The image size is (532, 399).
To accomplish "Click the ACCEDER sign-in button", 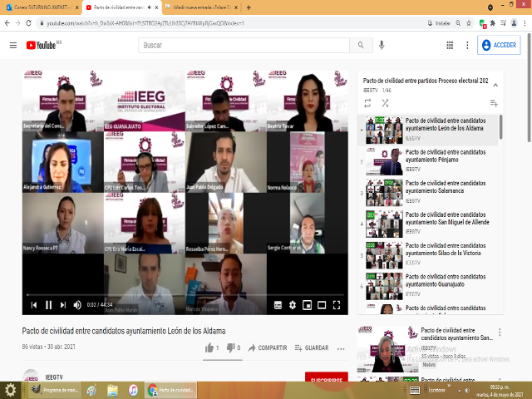I will tap(499, 45).
